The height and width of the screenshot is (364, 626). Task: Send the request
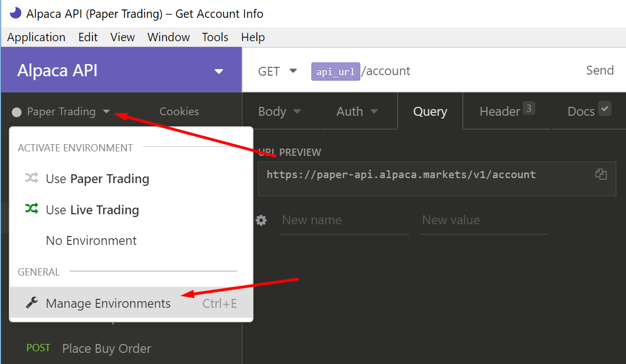point(600,70)
